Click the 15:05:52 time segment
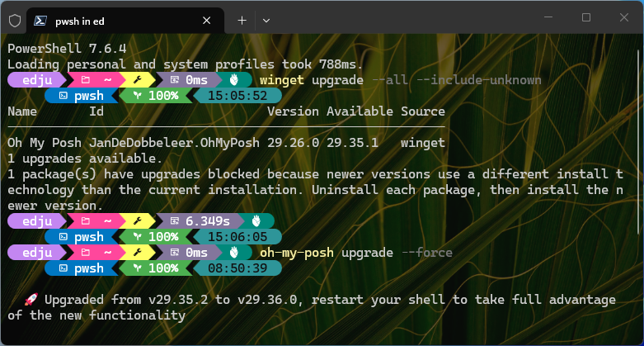This screenshot has width=644, height=346. coord(237,96)
